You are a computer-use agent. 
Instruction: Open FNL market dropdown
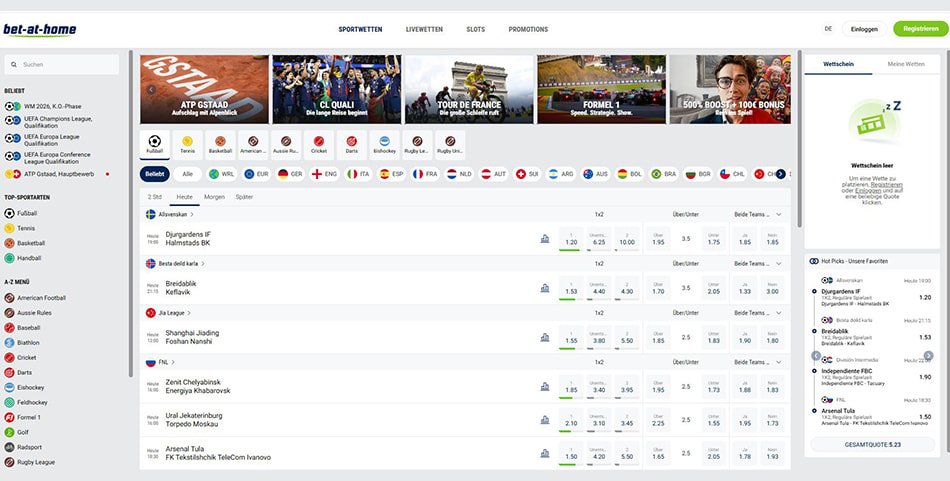(758, 362)
